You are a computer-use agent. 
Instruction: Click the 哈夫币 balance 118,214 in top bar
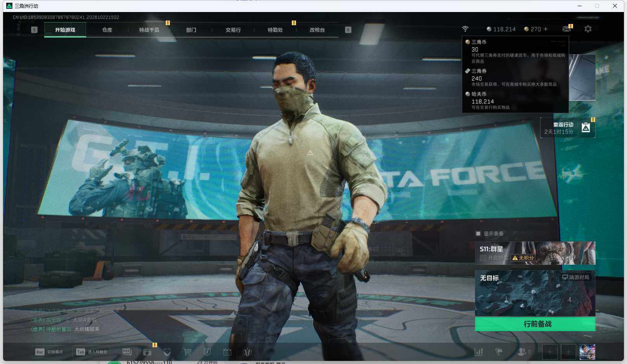[x=501, y=29]
